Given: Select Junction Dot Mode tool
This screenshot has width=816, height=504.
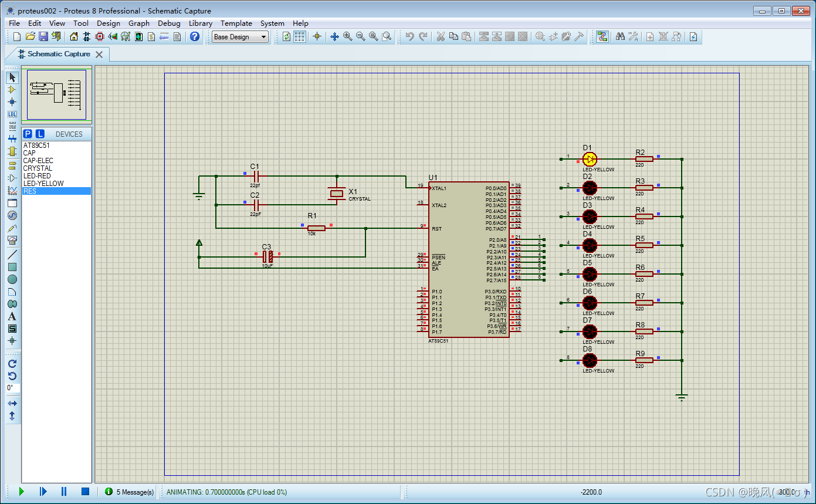Looking at the screenshot, I should coord(12,102).
